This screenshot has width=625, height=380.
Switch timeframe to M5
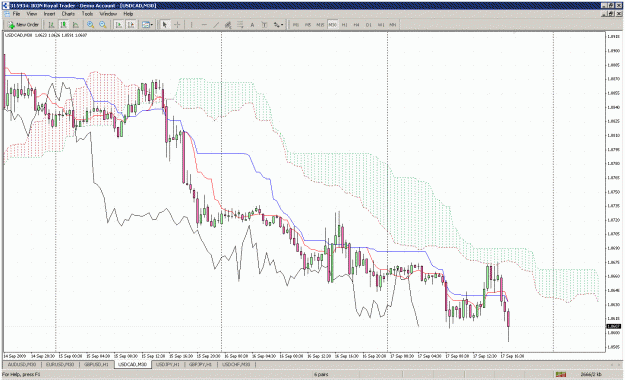[x=308, y=25]
